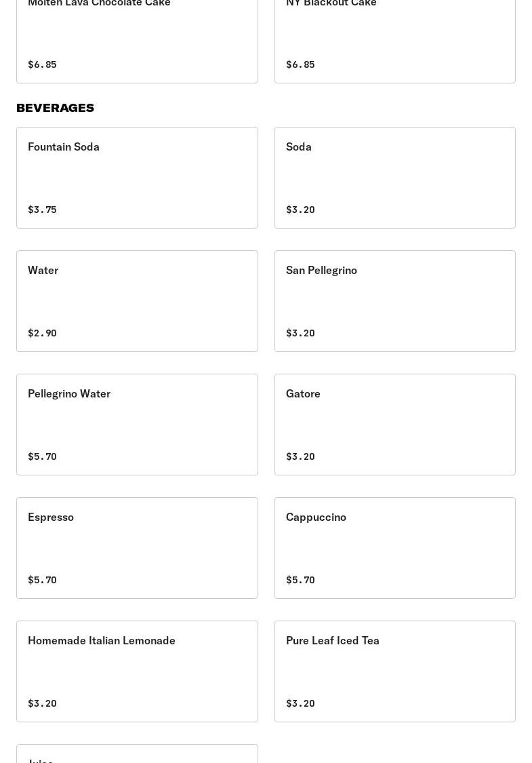This screenshot has width=532, height=763.
Task: Select the Soda item card
Action: pyautogui.click(x=394, y=177)
